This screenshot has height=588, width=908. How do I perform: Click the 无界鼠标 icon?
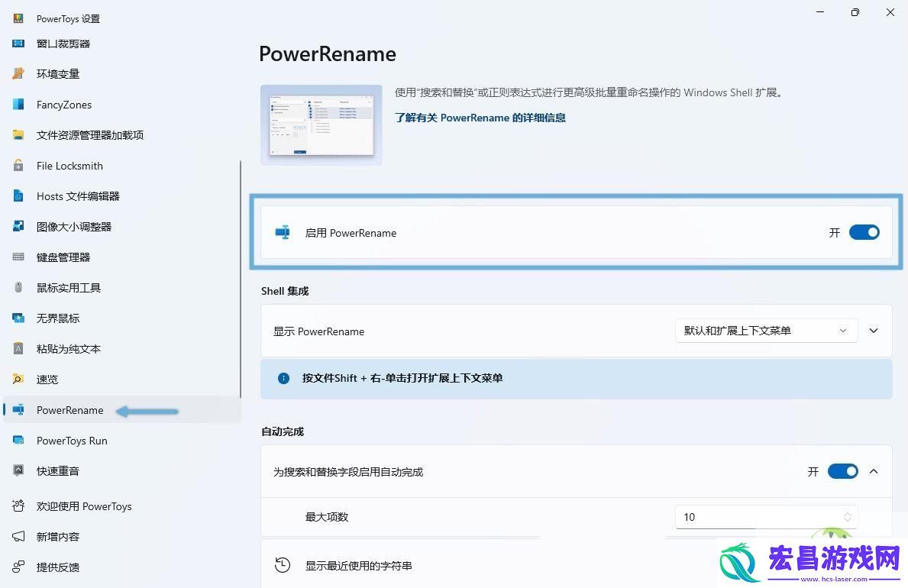pyautogui.click(x=18, y=318)
